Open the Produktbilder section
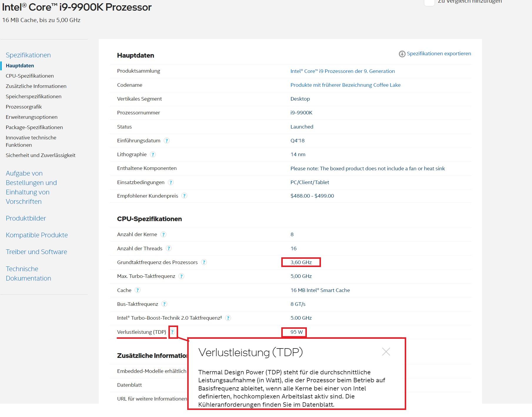This screenshot has height=417, width=532. [x=26, y=218]
